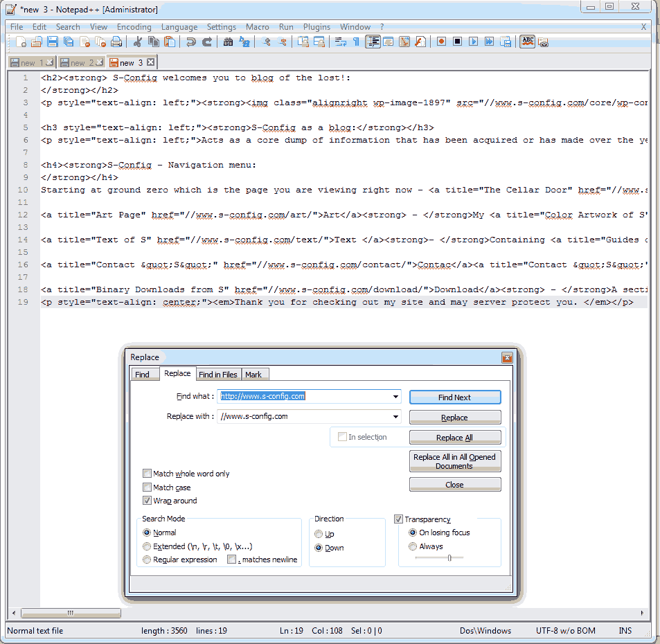
Task: Click the Open file toolbar icon
Action: click(37, 42)
